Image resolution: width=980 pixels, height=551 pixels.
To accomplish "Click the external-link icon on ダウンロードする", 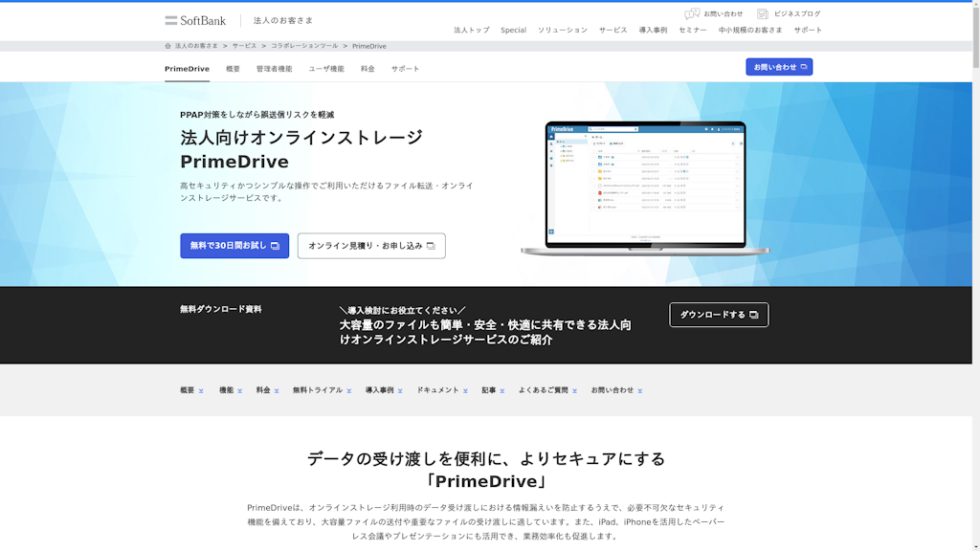I will [754, 314].
